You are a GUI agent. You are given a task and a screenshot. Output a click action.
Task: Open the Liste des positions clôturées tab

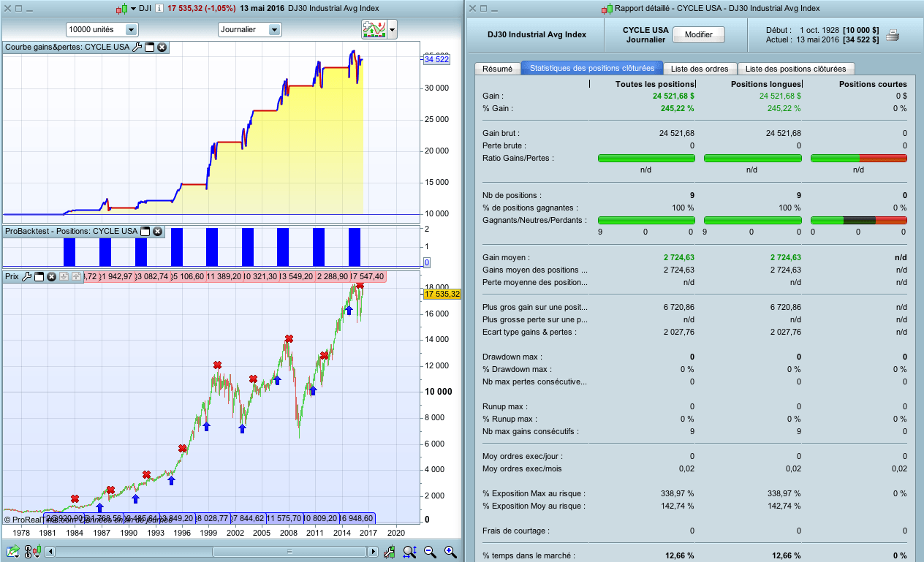[x=795, y=69]
